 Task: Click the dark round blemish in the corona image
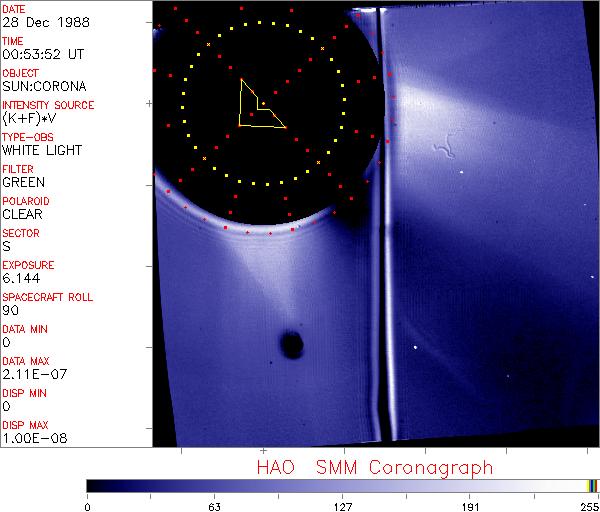pyautogui.click(x=292, y=345)
